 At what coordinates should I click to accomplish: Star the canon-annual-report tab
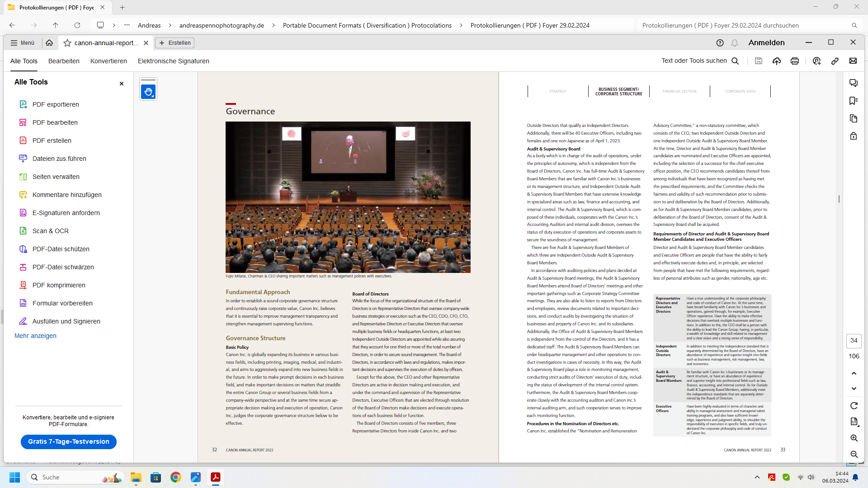[x=67, y=43]
